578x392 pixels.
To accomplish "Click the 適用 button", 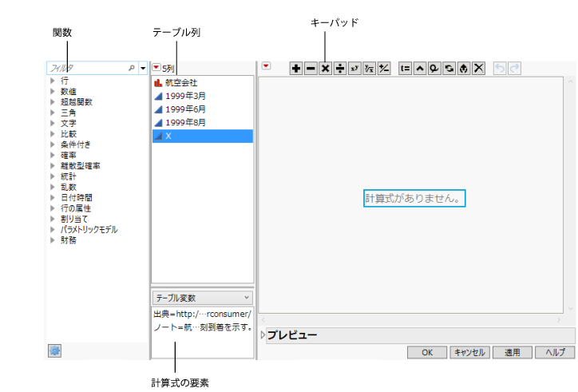I will 513,352.
